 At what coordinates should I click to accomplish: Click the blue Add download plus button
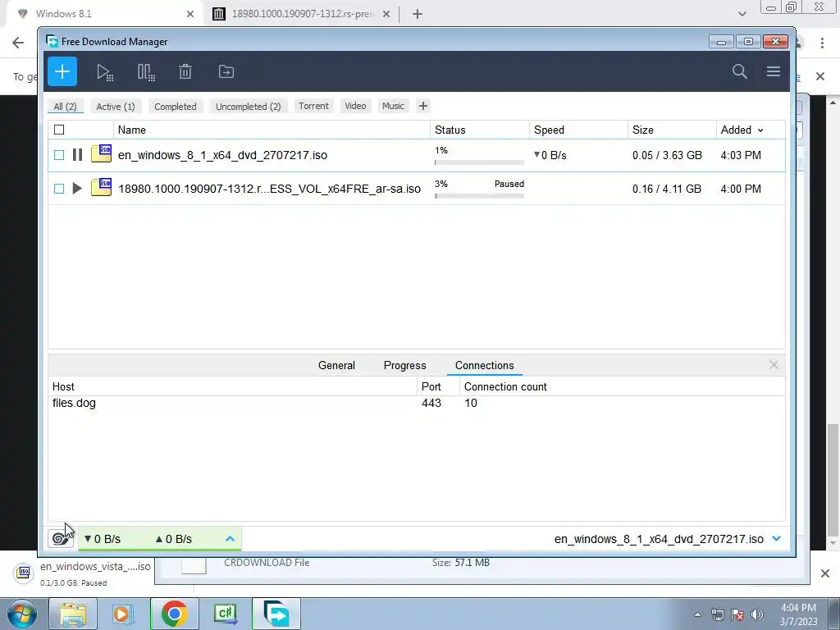click(62, 71)
